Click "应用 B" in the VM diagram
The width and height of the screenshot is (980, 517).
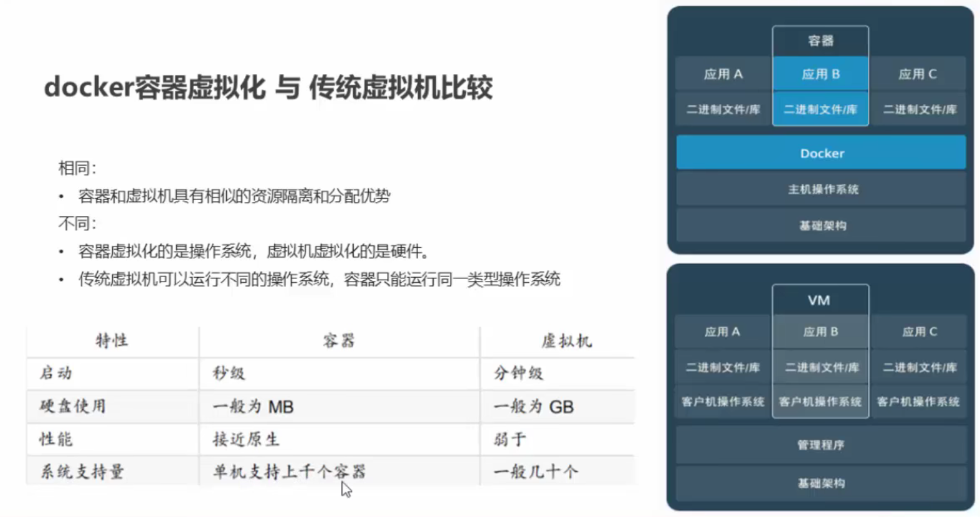point(821,332)
